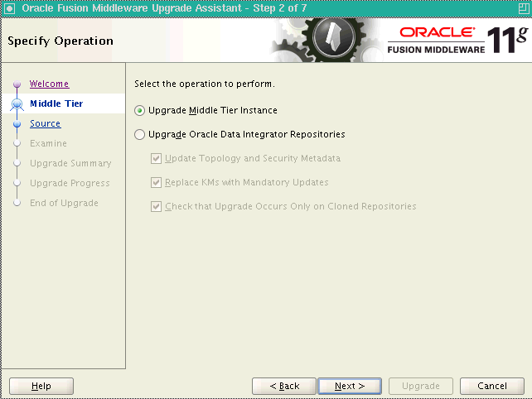
Task: Click 'Select the operation to perform.' text
Action: coord(205,84)
